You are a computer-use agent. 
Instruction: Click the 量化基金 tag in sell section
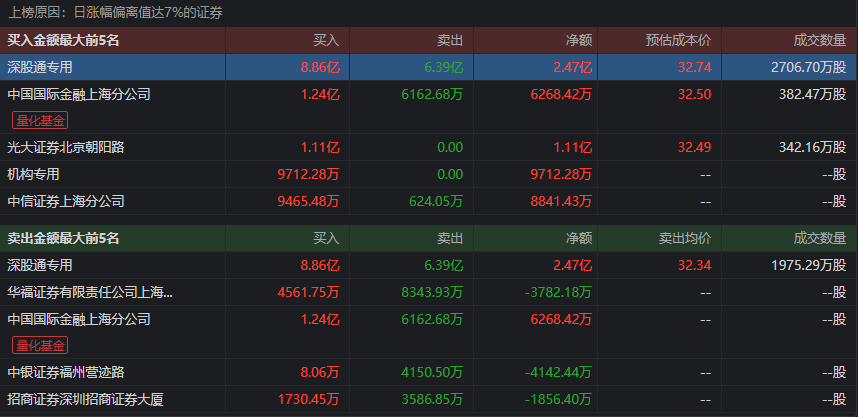(40, 345)
